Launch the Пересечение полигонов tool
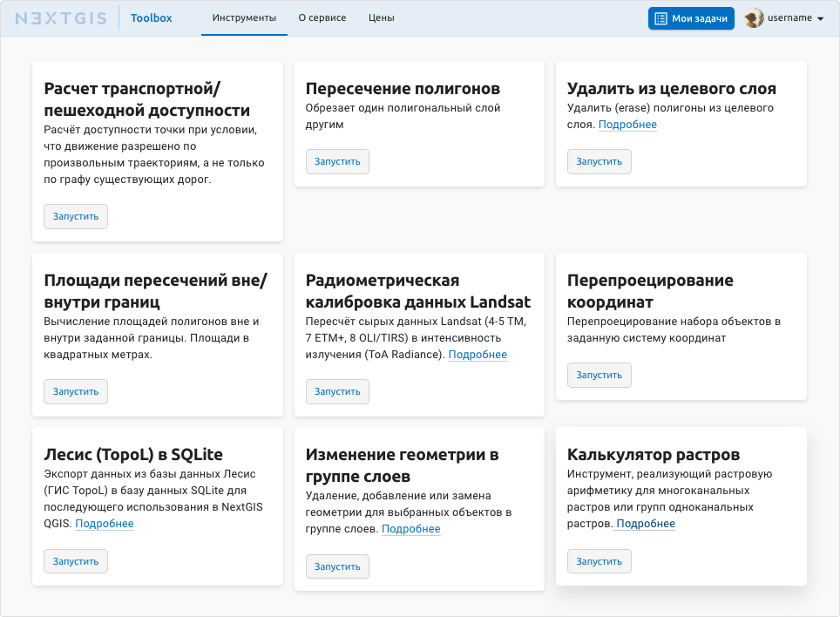The height and width of the screenshot is (617, 840). 337,162
